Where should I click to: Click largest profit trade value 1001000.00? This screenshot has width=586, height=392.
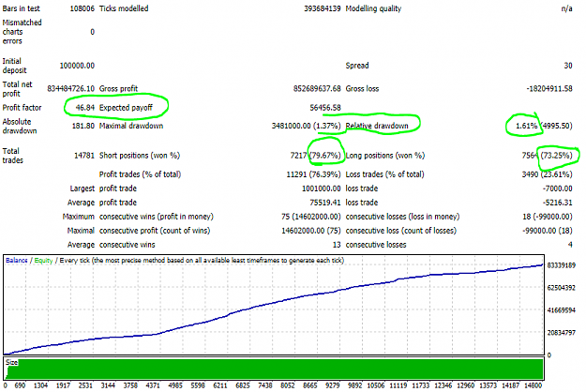point(322,188)
